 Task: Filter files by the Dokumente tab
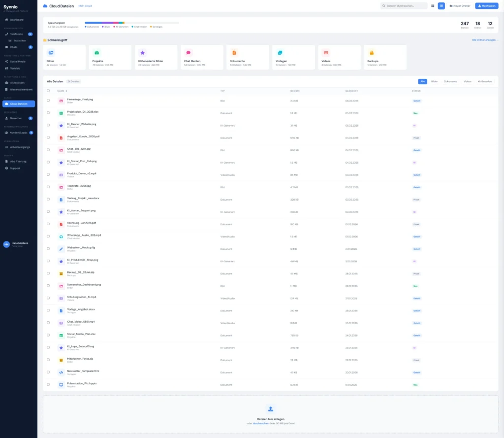(450, 81)
